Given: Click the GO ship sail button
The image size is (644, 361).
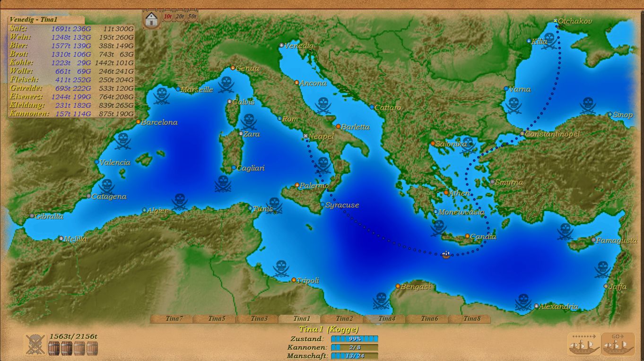Looking at the screenshot, I should pyautogui.click(x=618, y=344).
